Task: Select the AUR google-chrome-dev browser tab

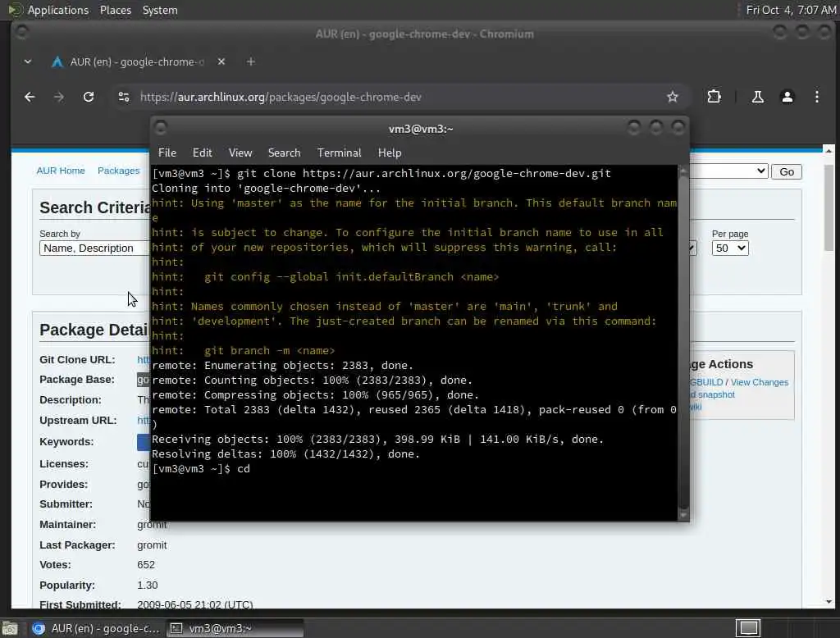Action: coord(137,62)
